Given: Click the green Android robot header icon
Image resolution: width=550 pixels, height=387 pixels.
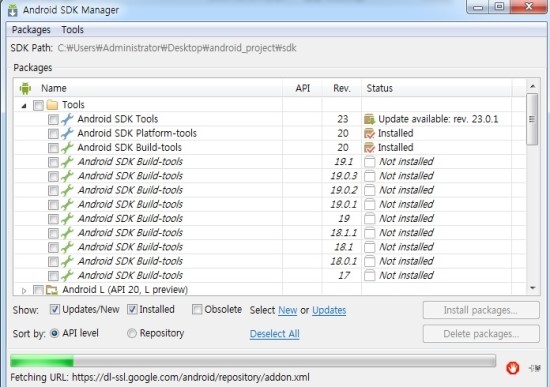Looking at the screenshot, I should coord(25,88).
